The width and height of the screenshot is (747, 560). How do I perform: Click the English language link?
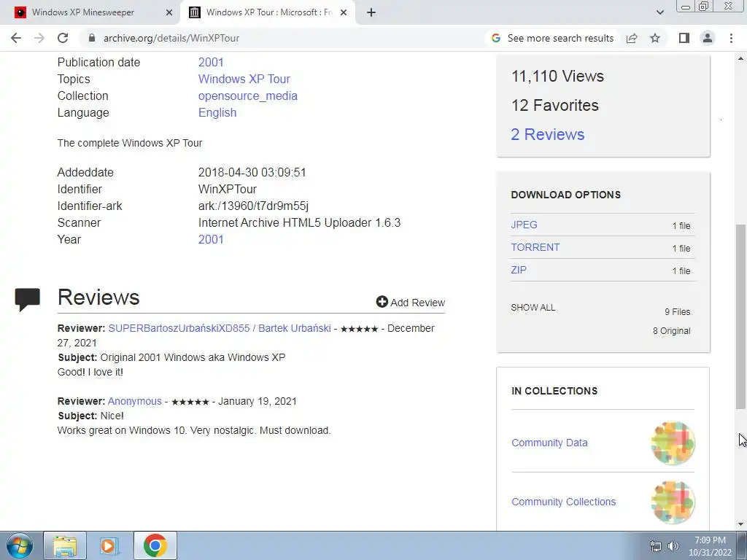point(217,113)
